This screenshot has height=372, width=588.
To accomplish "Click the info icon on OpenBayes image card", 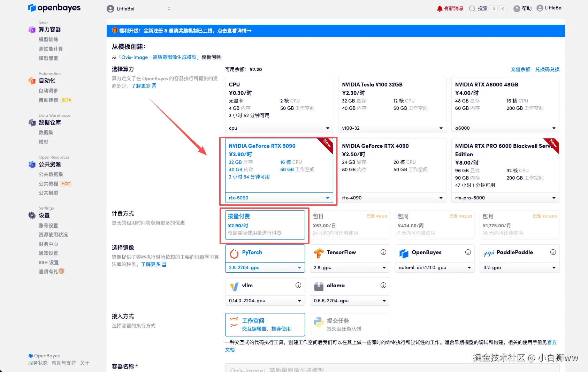I will pos(468,252).
